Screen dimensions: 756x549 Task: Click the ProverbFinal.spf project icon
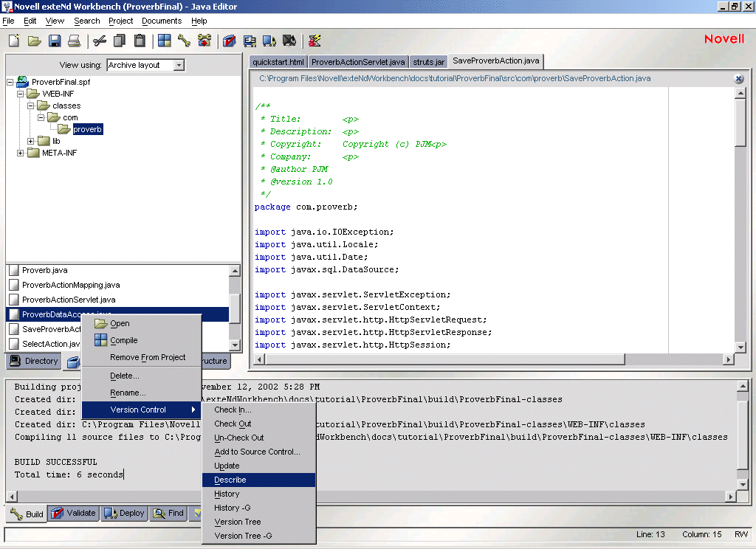[23, 81]
